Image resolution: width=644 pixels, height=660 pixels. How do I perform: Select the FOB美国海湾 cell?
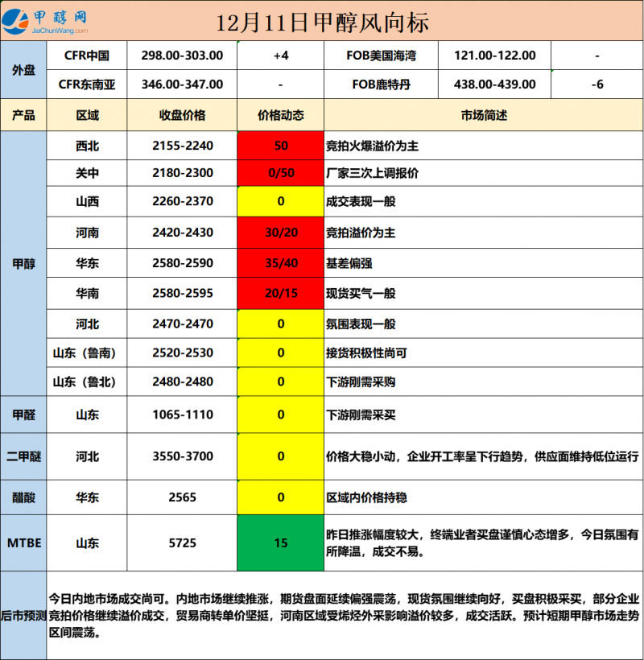tap(382, 56)
